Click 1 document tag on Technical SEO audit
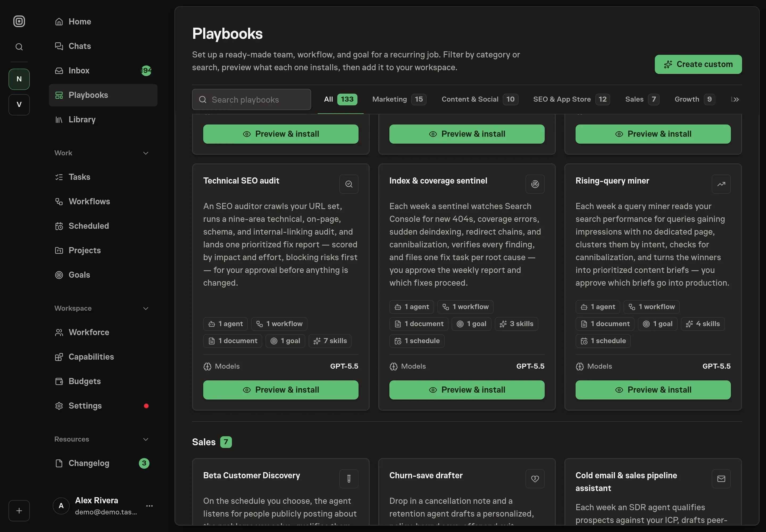 coord(233,341)
